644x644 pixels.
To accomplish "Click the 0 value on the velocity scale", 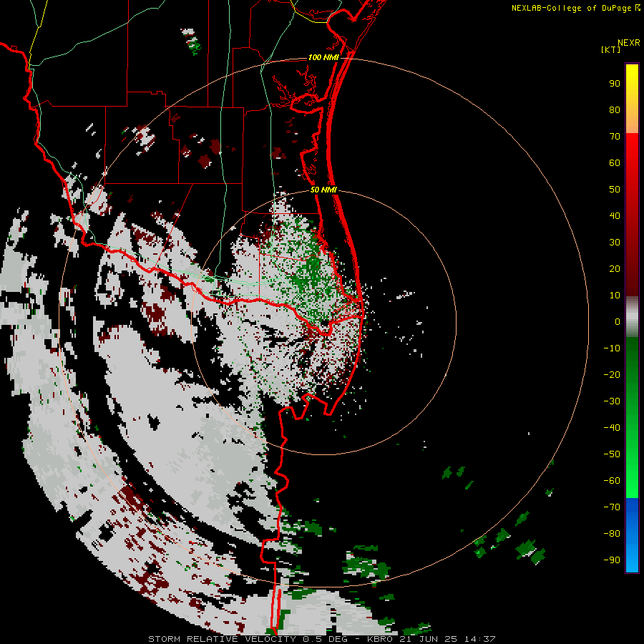I will click(618, 322).
